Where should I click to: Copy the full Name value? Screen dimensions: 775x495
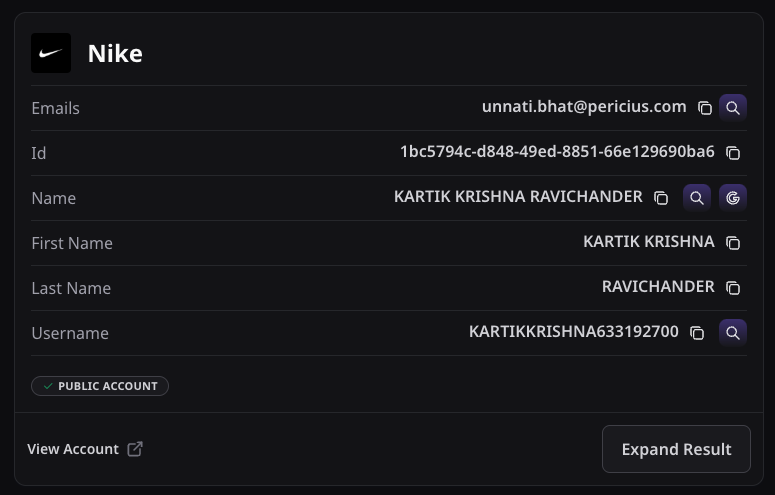point(661,198)
